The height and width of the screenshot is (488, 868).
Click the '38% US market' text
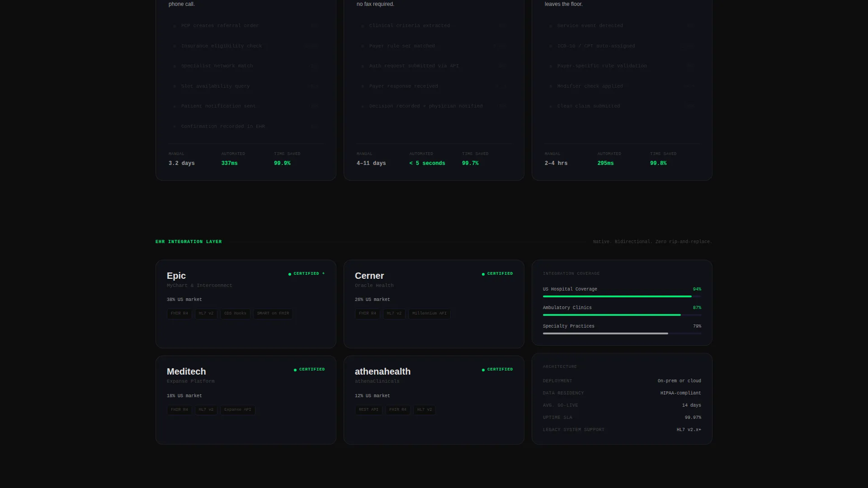[x=184, y=300]
